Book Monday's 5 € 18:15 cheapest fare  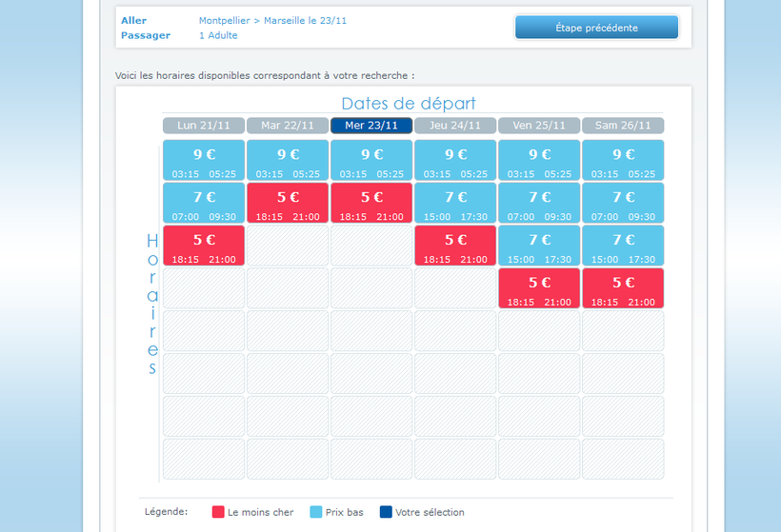(x=204, y=246)
